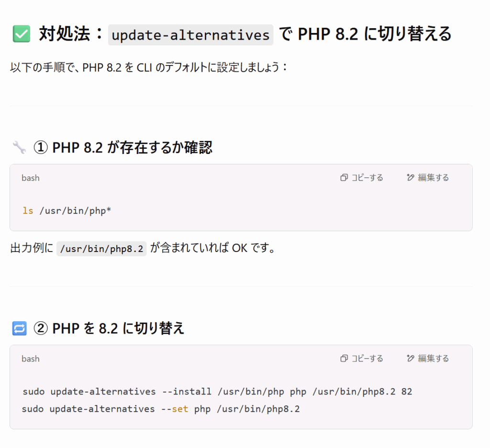
Task: Copy the update-alternatives commands via コピーする
Action: (362, 359)
